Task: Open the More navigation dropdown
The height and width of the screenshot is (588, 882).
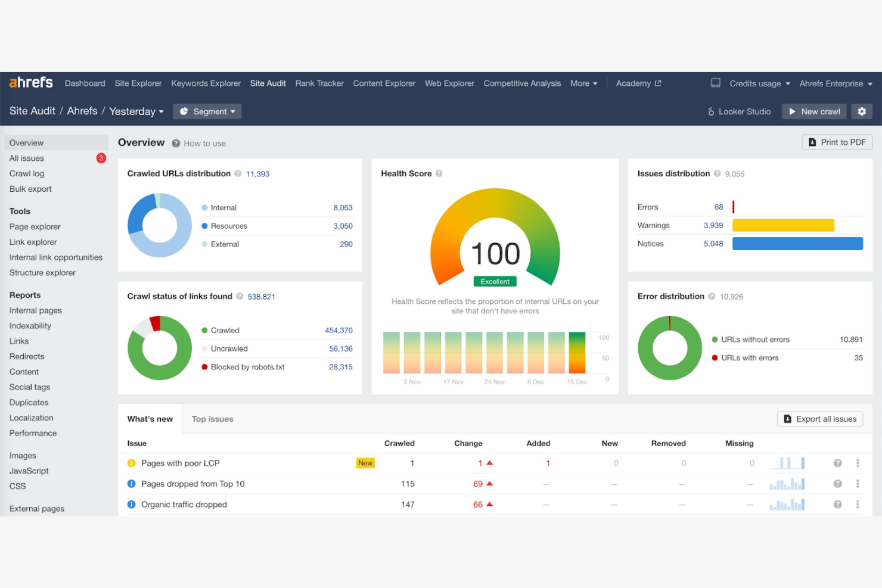Action: 583,83
